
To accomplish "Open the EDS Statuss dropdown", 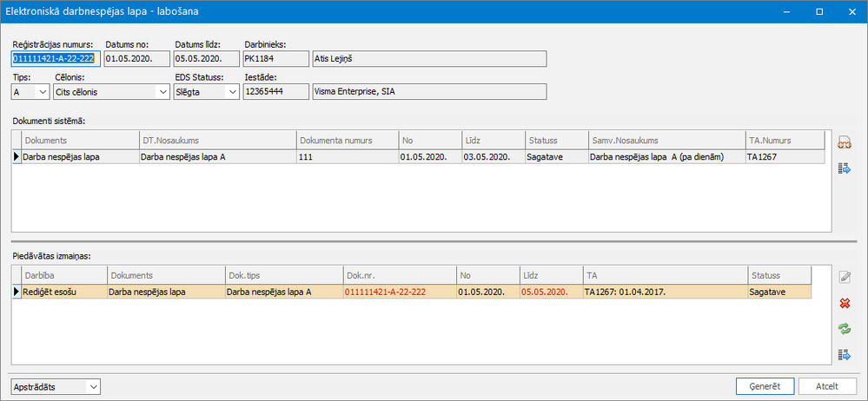I will coord(230,91).
